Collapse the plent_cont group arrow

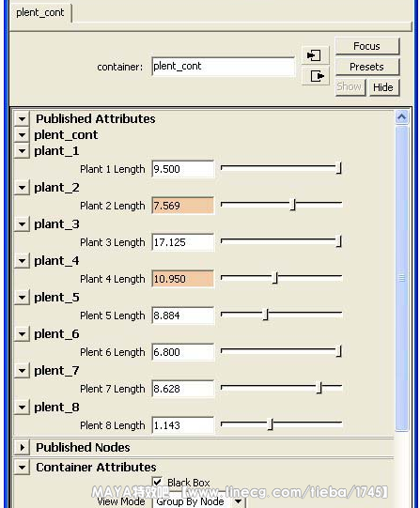pyautogui.click(x=22, y=135)
